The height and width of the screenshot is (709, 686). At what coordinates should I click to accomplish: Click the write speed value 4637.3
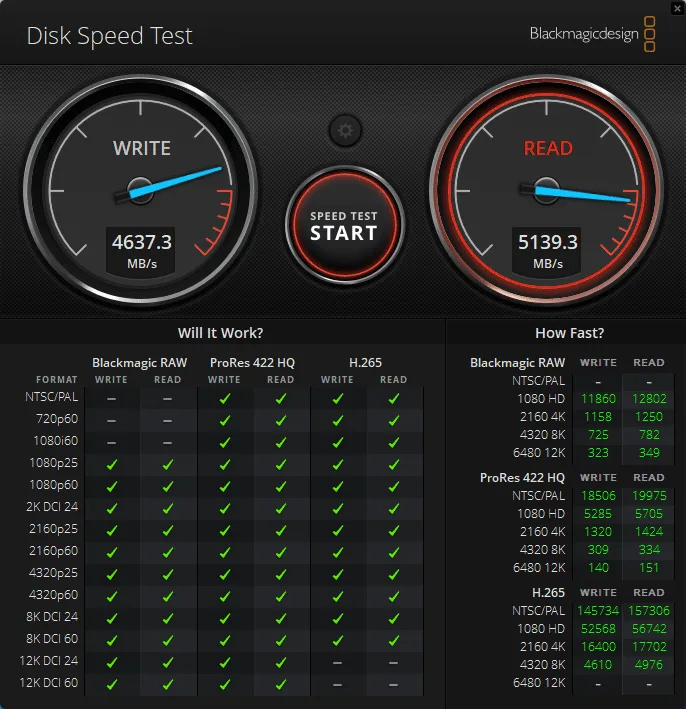[142, 242]
